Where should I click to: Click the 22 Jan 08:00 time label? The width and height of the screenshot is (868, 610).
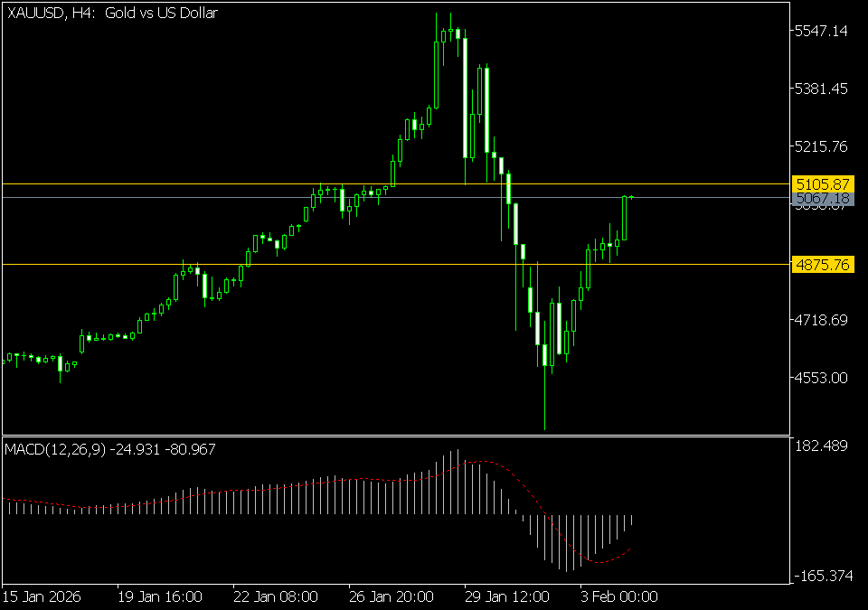coord(275,597)
